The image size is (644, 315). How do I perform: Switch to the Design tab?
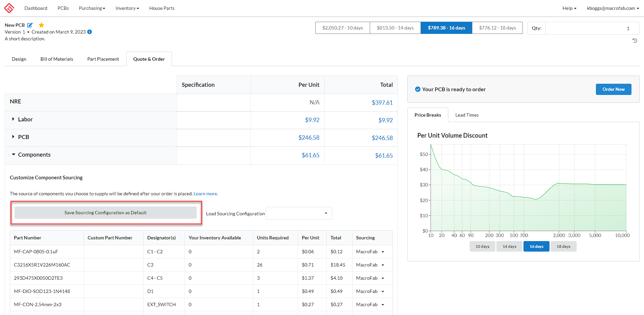click(x=19, y=59)
